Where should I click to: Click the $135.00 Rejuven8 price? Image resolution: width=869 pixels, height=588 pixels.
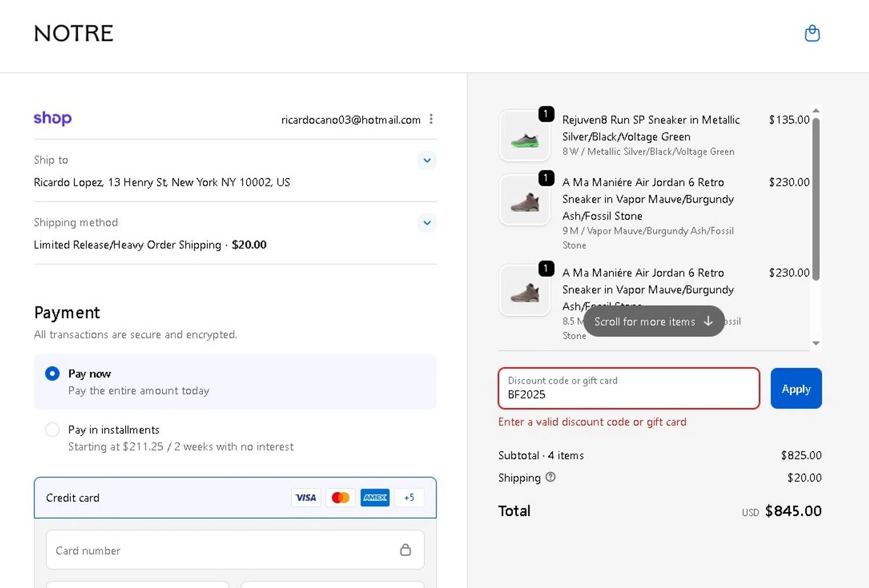click(x=789, y=119)
